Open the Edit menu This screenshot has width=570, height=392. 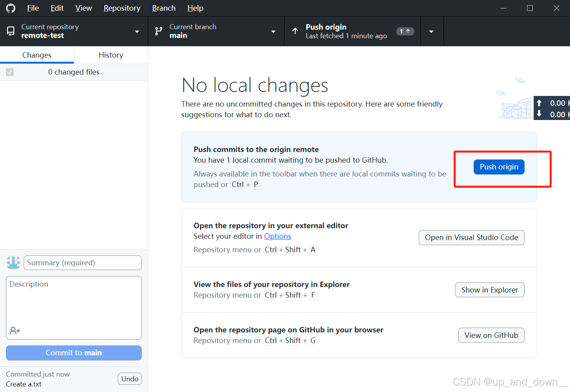tap(57, 8)
